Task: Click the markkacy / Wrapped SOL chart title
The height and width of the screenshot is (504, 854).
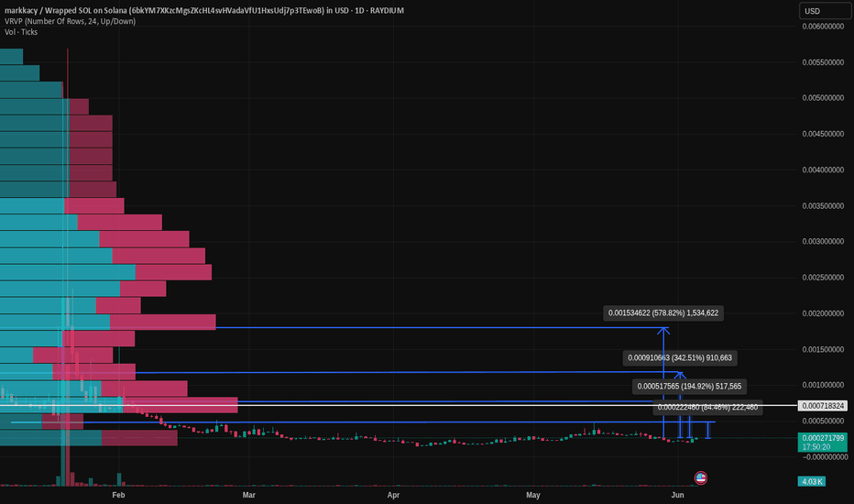Action: 204,10
